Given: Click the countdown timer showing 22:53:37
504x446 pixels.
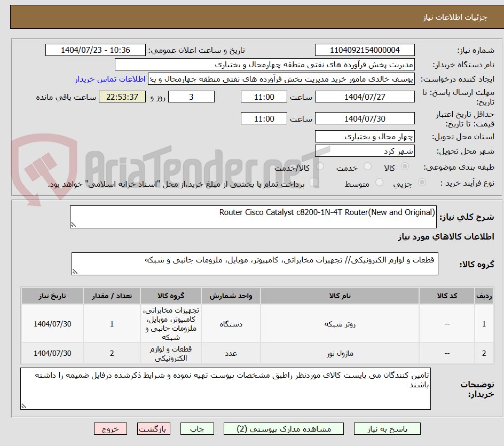Looking at the screenshot, I should 122,97.
